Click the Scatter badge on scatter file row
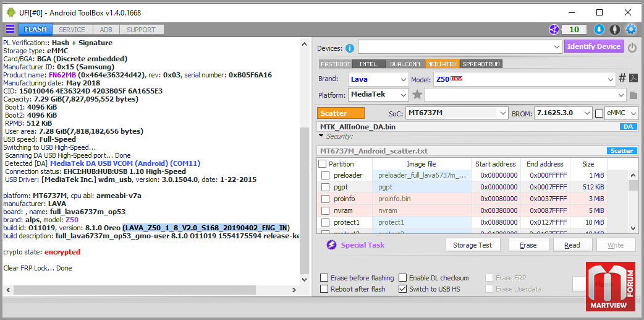Screen dimensions: 644x320 click(x=622, y=151)
